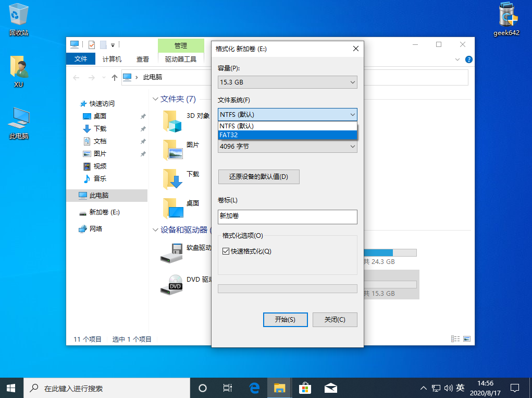The width and height of the screenshot is (532, 398).
Task: Collapse the 设备和驱动器 group
Action: pos(155,230)
